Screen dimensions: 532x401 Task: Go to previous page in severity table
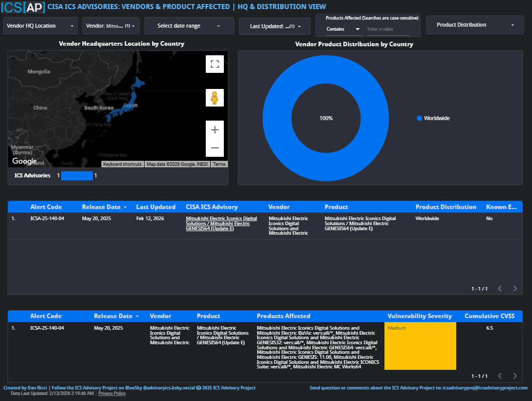[x=499, y=376]
